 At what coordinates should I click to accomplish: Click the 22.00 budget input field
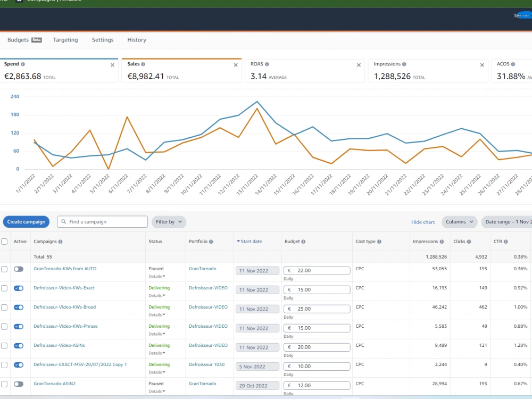[x=317, y=271]
